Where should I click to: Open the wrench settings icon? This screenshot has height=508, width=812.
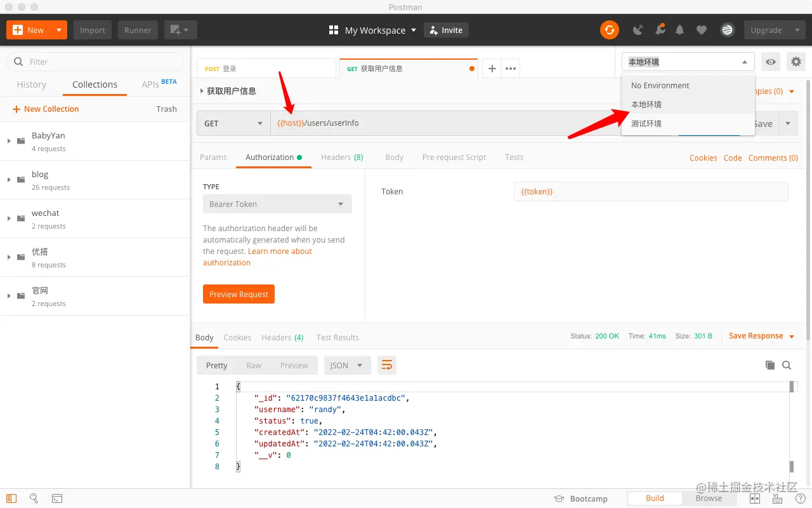pyautogui.click(x=660, y=30)
